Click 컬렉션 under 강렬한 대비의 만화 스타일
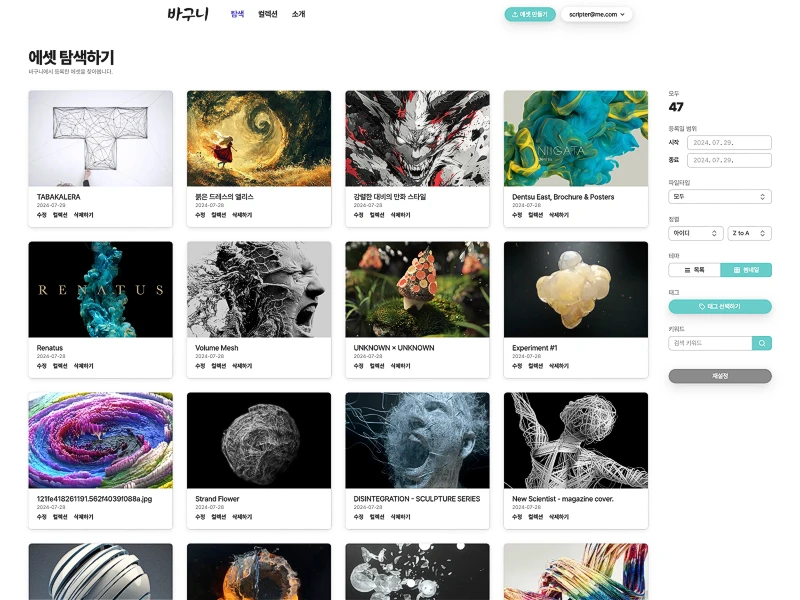Image resolution: width=800 pixels, height=600 pixels. tap(377, 215)
